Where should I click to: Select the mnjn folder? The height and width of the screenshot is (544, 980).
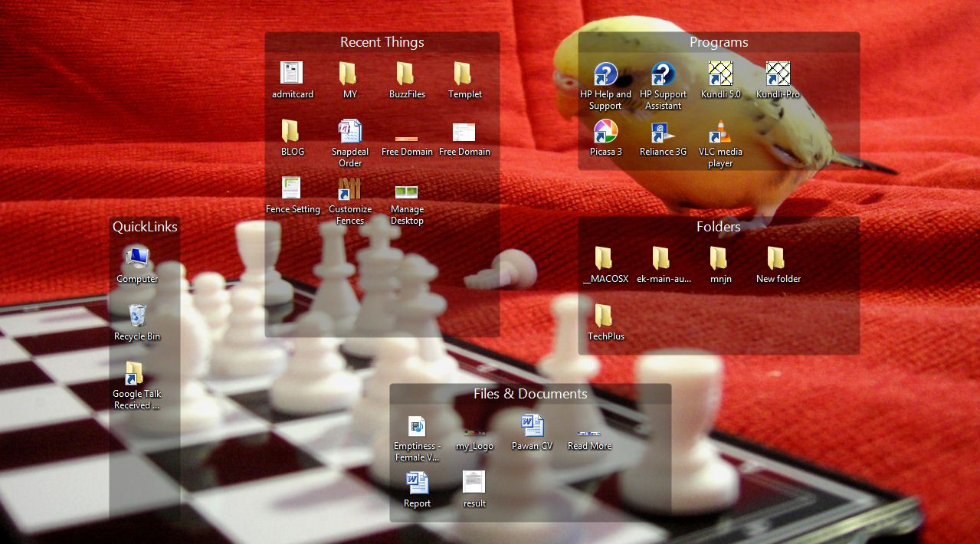(x=720, y=258)
